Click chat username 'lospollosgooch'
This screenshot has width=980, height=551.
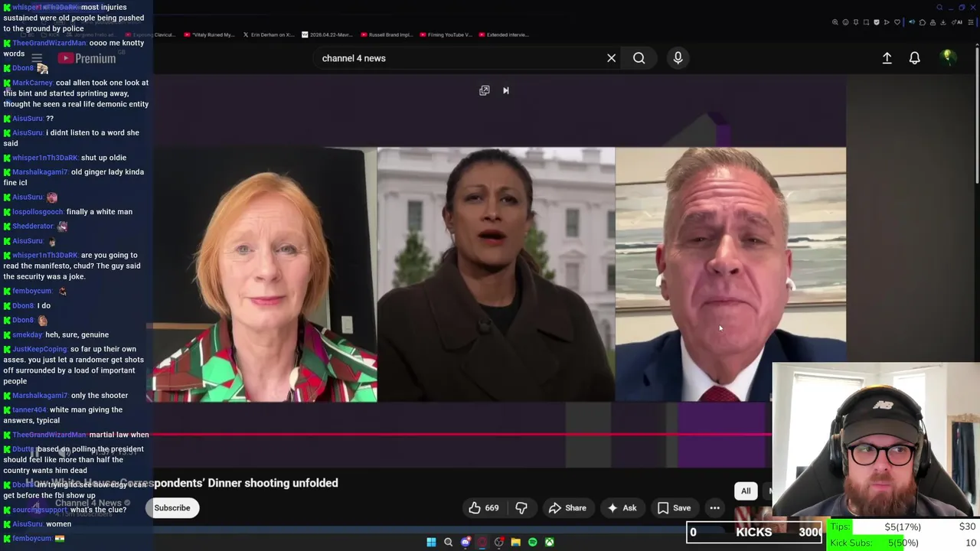(x=38, y=212)
